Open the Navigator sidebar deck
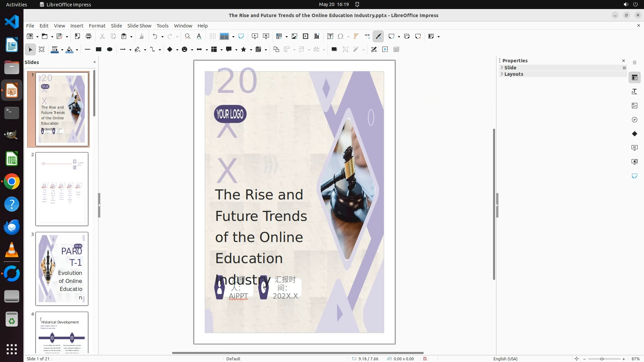This screenshot has height=362, width=644. [634, 120]
